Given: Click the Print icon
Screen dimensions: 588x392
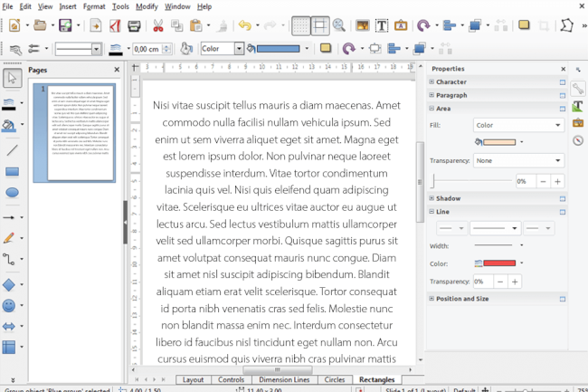Looking at the screenshot, I should [x=134, y=25].
